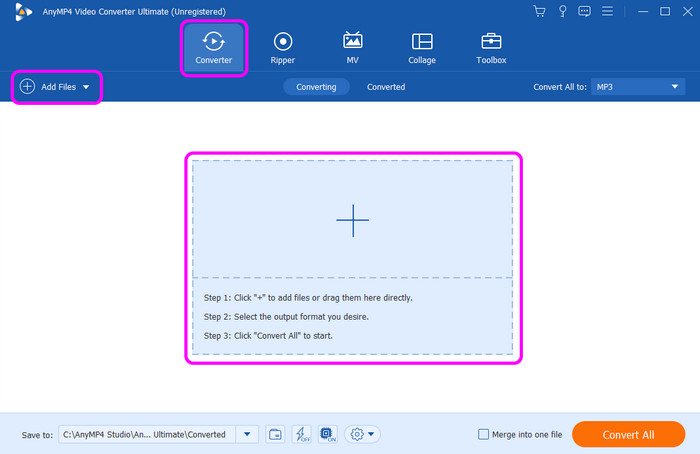Open the MV tab
This screenshot has width=700, height=454.
click(352, 48)
